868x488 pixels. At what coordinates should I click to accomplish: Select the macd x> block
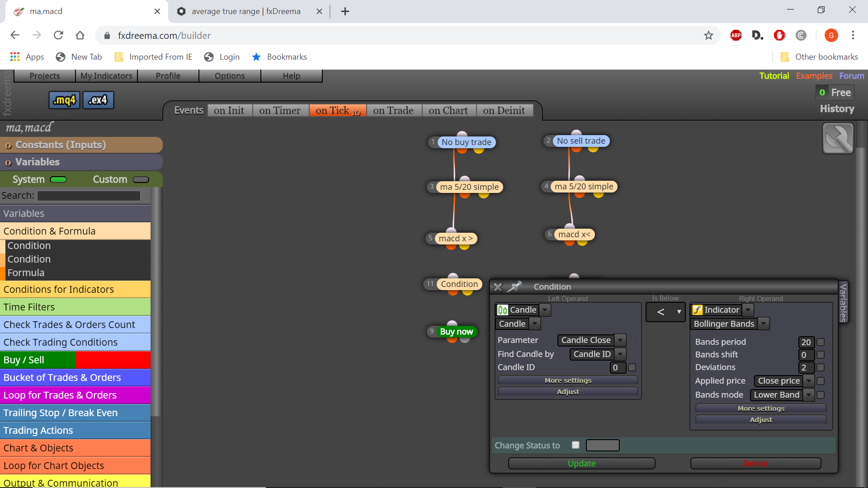pos(456,239)
